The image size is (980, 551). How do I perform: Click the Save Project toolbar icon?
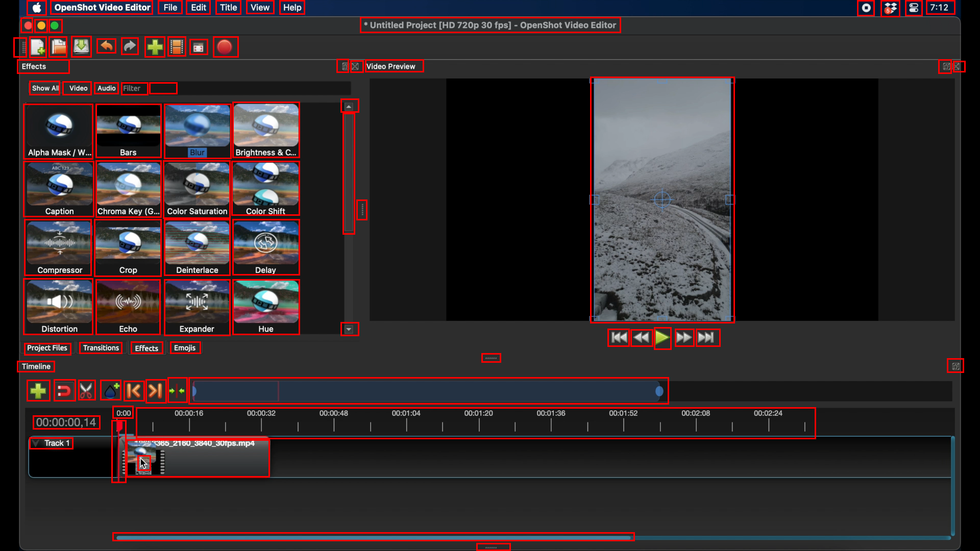(81, 47)
